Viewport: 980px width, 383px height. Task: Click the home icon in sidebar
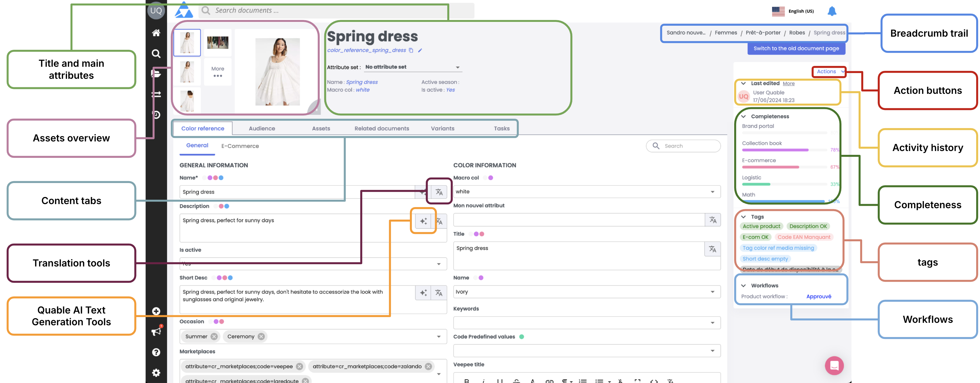click(156, 33)
